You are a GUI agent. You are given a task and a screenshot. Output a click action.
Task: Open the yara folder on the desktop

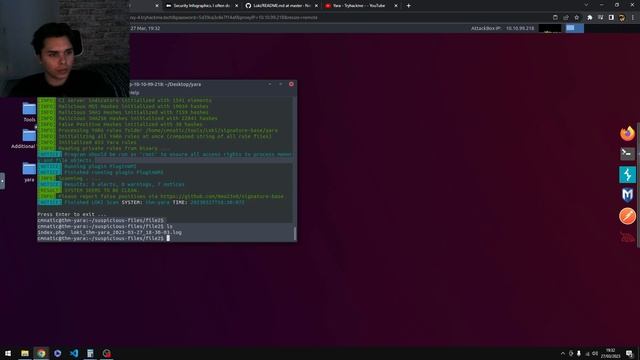point(29,172)
